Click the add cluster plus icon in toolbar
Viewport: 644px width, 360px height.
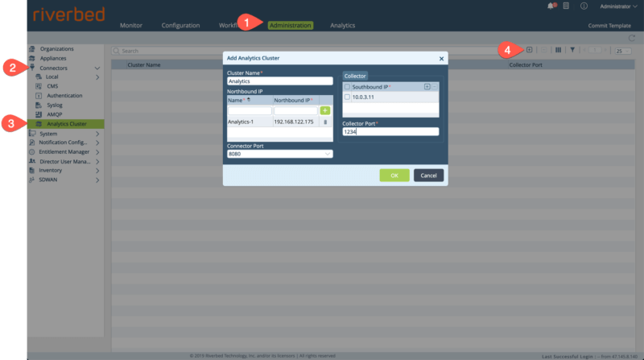pyautogui.click(x=530, y=50)
